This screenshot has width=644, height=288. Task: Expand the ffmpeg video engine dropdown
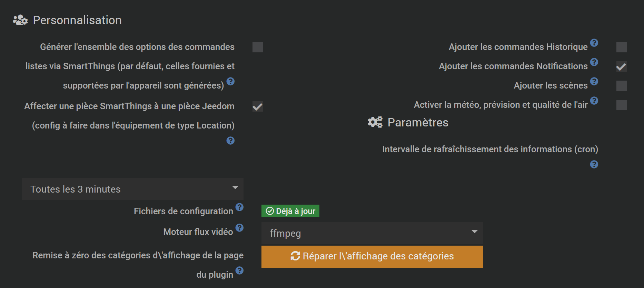pos(372,233)
